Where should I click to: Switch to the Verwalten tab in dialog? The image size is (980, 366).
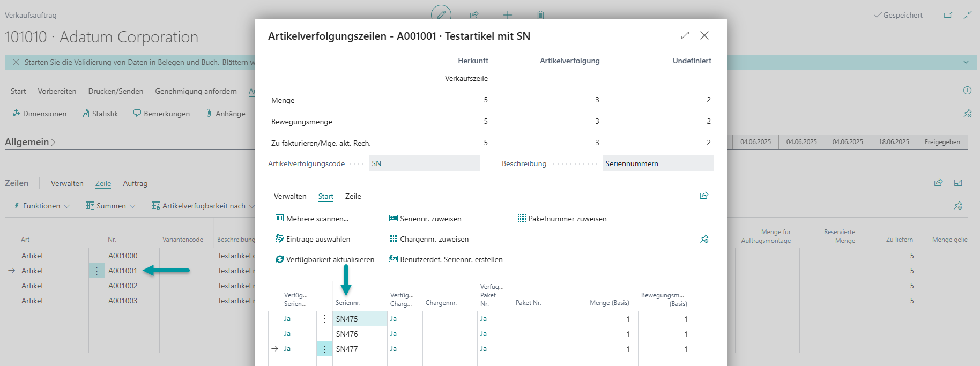[290, 196]
